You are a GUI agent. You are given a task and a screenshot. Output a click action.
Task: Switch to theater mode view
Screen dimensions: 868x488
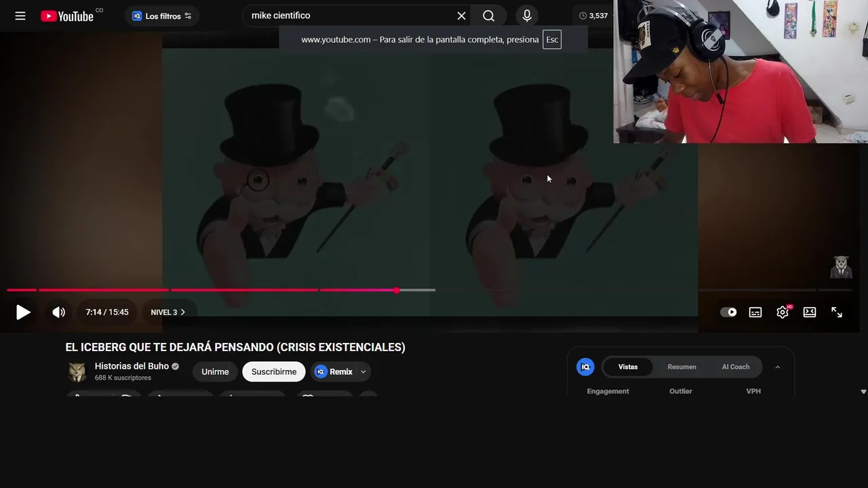click(x=810, y=312)
